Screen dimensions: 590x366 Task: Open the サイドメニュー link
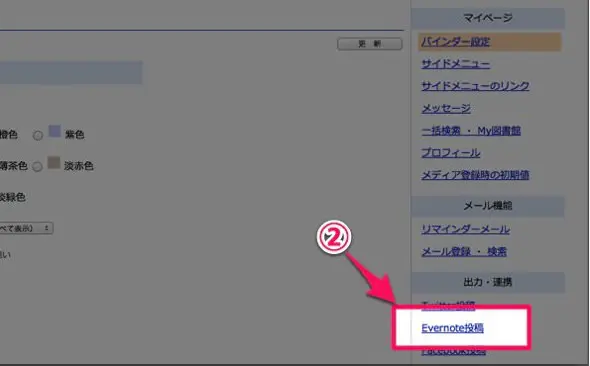pos(455,64)
